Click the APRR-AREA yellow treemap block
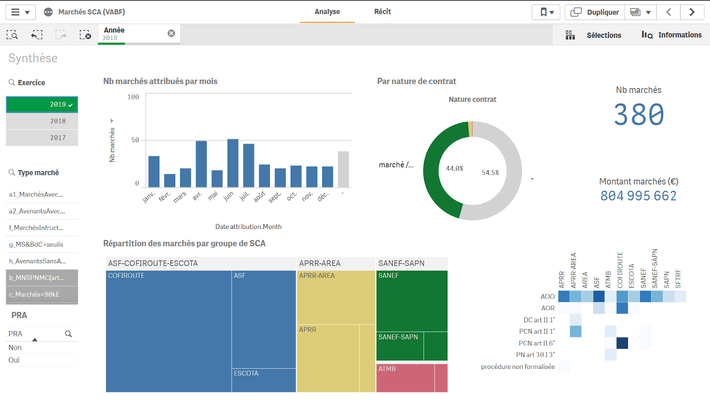Image resolution: width=710 pixels, height=400 pixels. (336, 297)
